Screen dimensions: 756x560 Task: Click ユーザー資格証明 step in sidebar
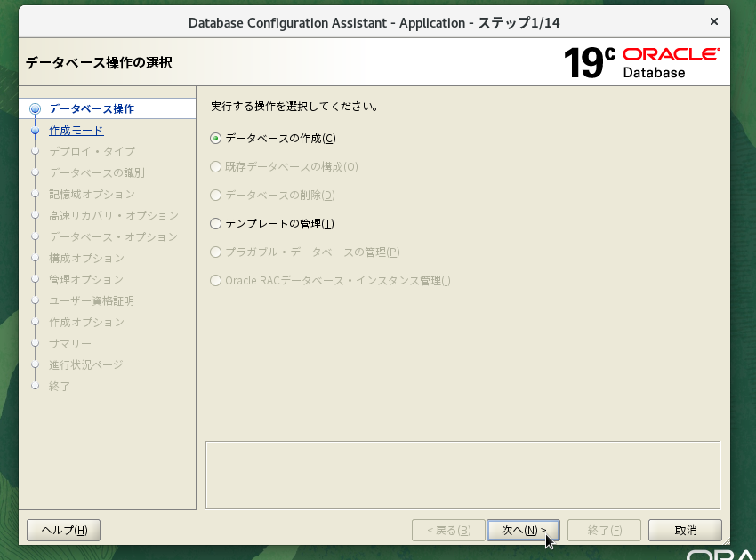tap(92, 300)
